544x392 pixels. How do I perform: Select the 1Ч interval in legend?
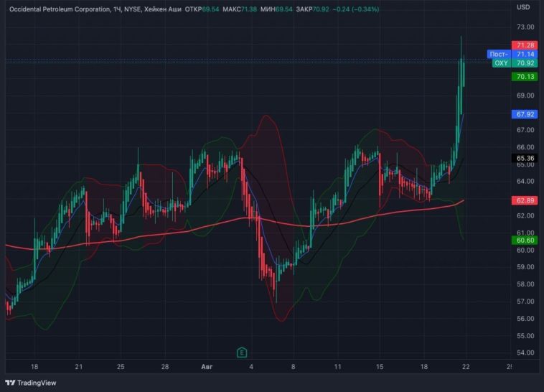(x=117, y=9)
